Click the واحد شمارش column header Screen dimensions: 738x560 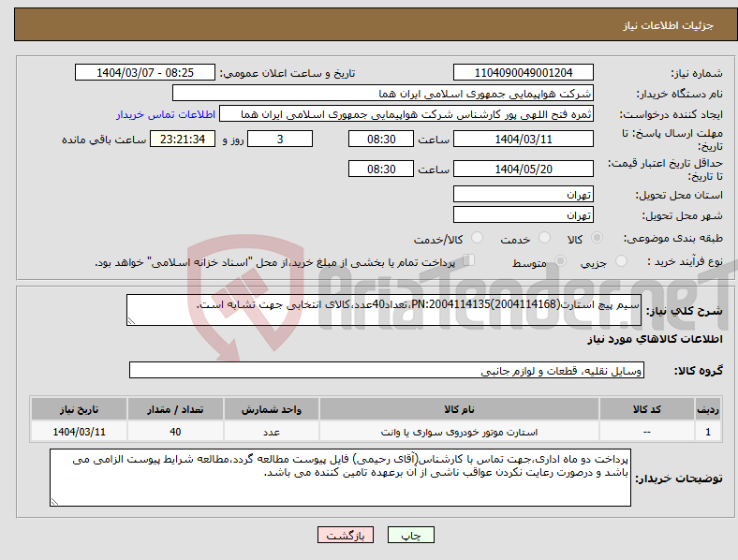click(272, 409)
